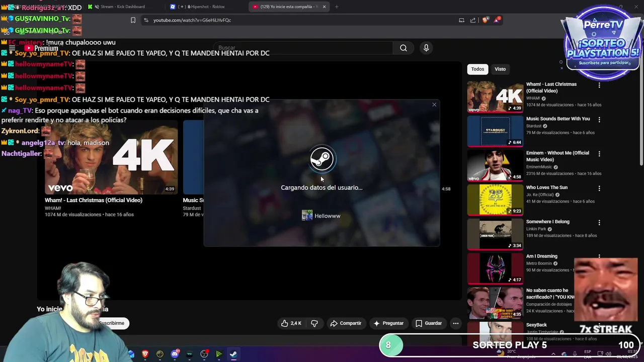Open Brave browser from taskbar

(x=145, y=354)
